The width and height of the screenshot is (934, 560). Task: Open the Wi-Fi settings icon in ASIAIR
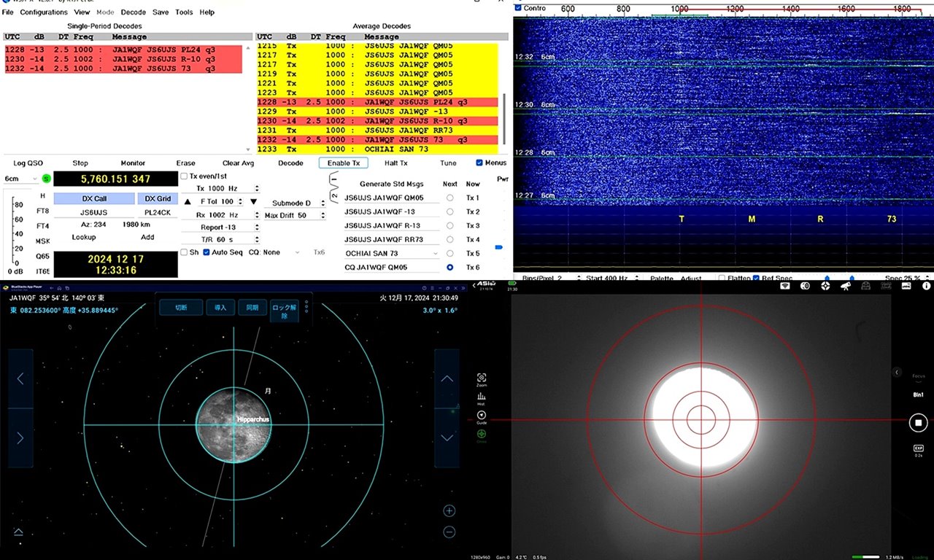pyautogui.click(x=785, y=287)
